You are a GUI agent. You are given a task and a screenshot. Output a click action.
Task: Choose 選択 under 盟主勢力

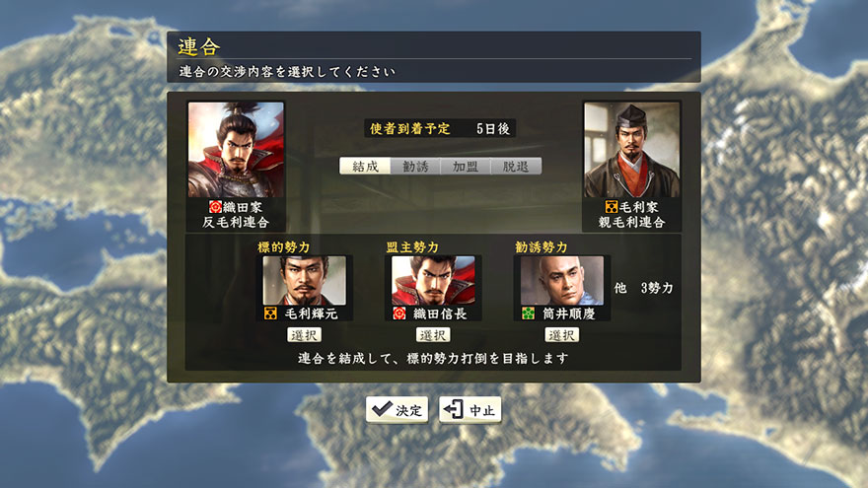pos(433,335)
